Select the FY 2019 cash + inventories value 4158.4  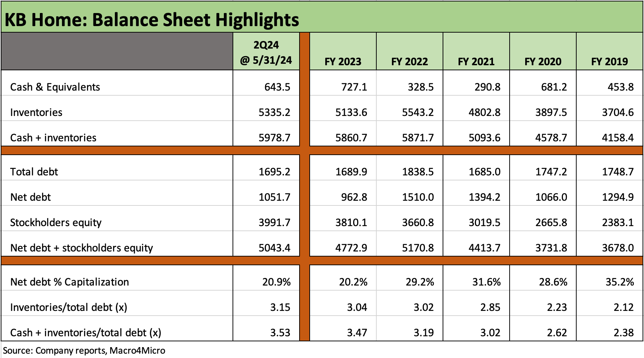tap(618, 138)
